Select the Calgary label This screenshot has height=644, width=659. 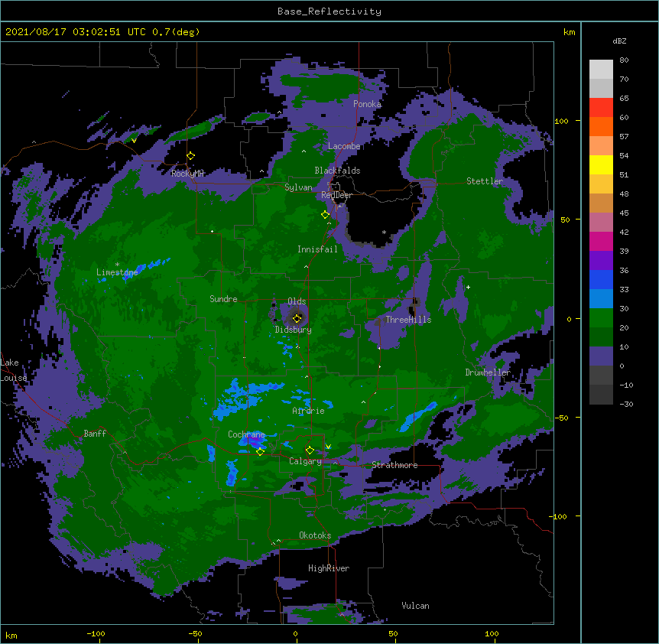pyautogui.click(x=306, y=461)
